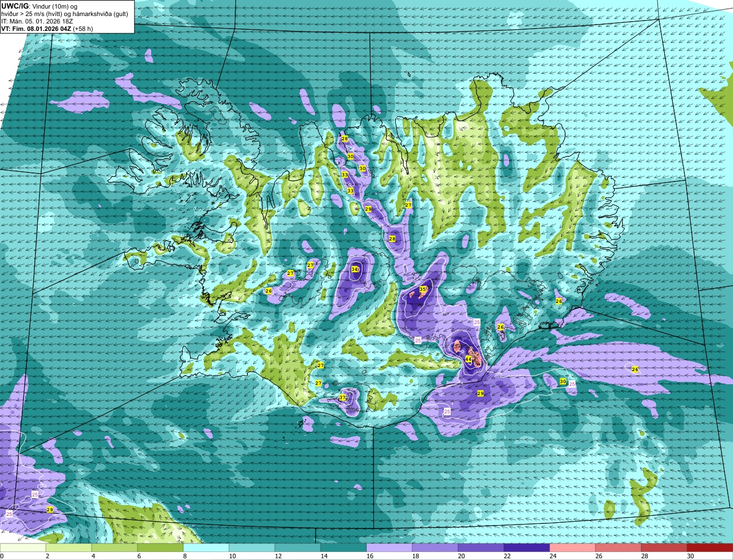Click the 18–20 m/s medium purple legend swatch

coord(435,548)
